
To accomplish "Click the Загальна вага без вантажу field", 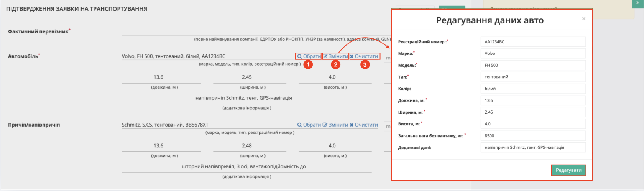I will (533, 136).
